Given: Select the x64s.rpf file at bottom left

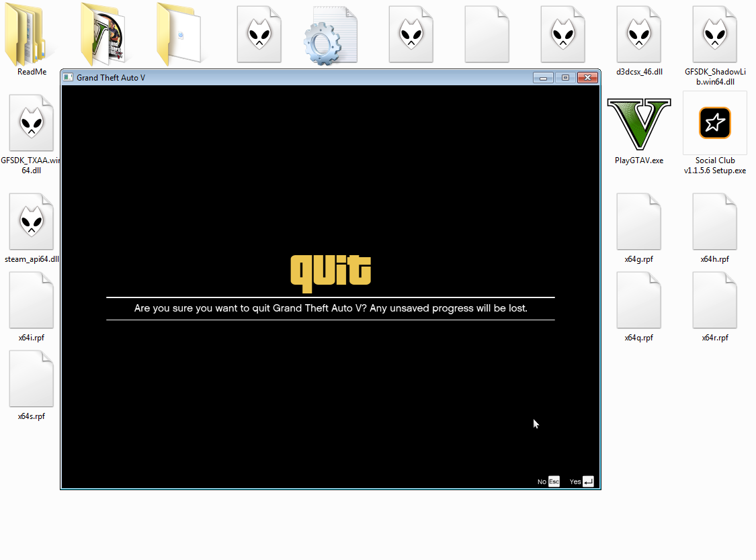Looking at the screenshot, I should coord(31,378).
